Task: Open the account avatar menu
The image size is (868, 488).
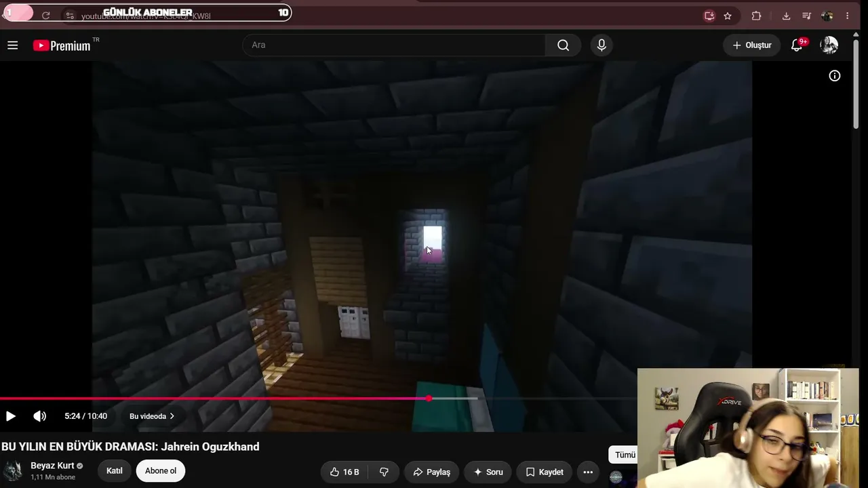Action: tap(829, 45)
